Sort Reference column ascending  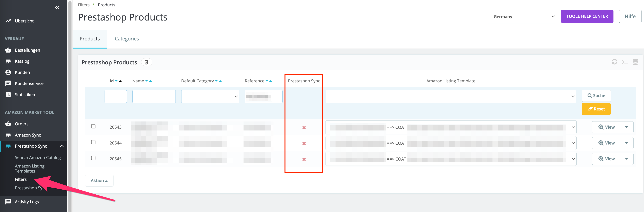coord(271,81)
